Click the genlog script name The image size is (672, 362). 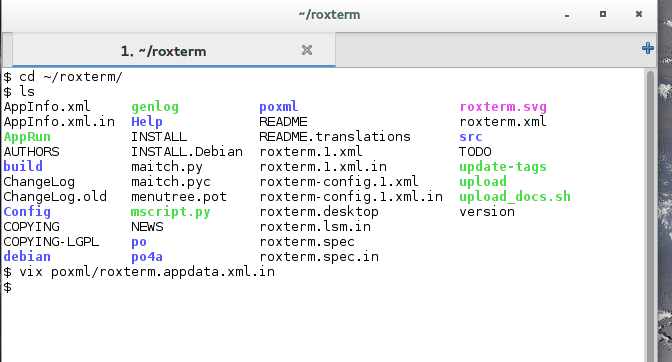coord(155,107)
